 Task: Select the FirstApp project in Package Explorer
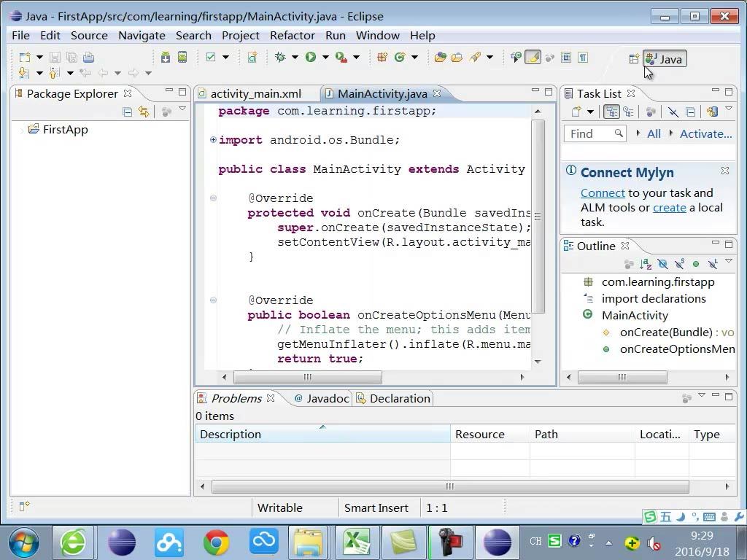click(x=65, y=130)
